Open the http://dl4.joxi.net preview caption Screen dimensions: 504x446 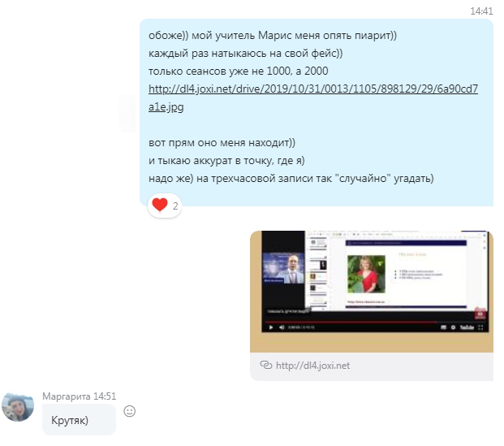coord(312,366)
